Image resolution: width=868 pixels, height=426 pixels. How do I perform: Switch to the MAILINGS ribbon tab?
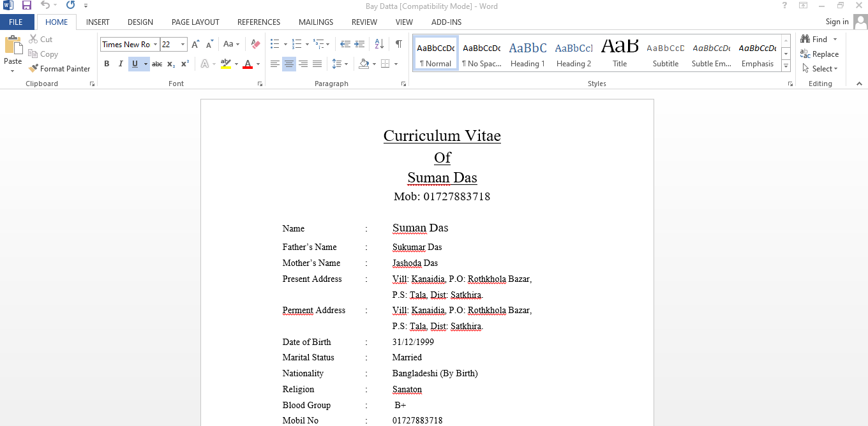315,22
